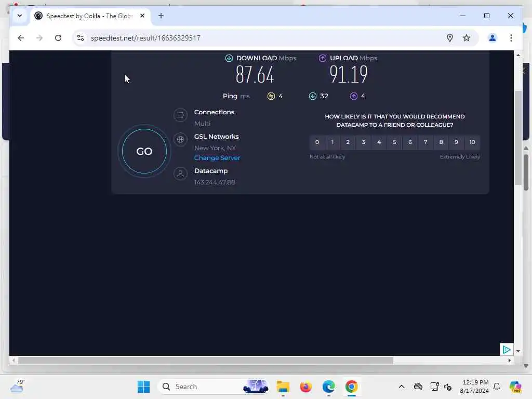
Task: Click the download arrow icon
Action: point(229,58)
